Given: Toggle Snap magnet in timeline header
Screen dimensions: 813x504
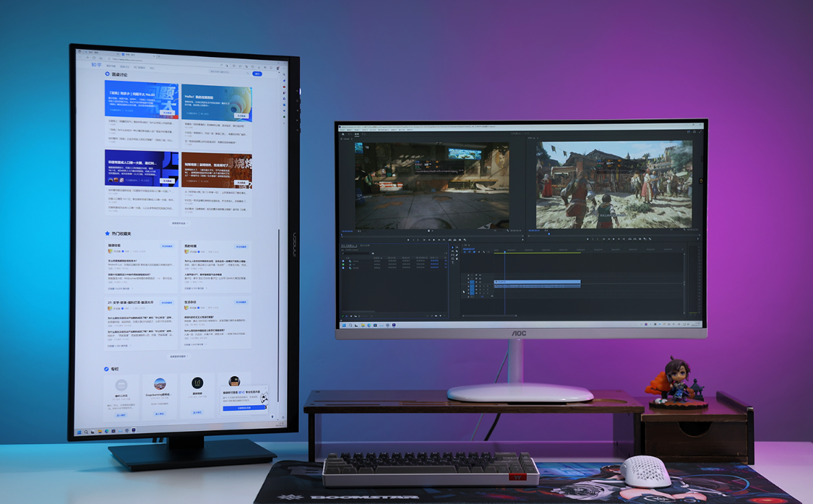Looking at the screenshot, I should [x=469, y=252].
